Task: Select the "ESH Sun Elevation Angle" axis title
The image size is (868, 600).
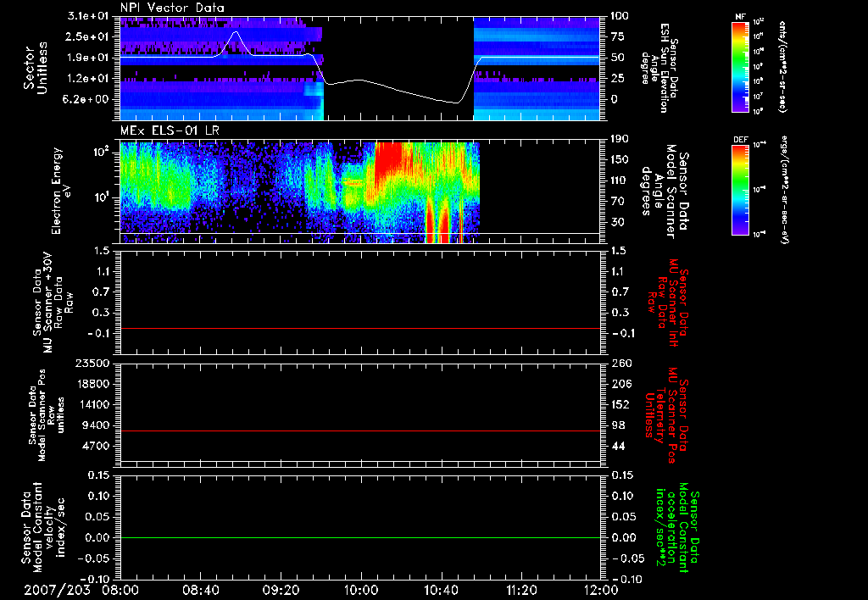Action: (659, 68)
